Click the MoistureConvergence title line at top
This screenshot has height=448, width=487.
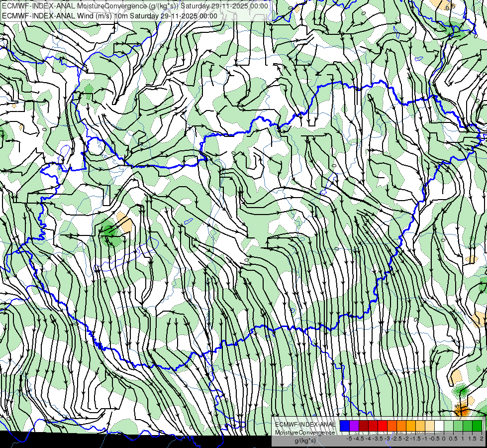pyautogui.click(x=135, y=6)
